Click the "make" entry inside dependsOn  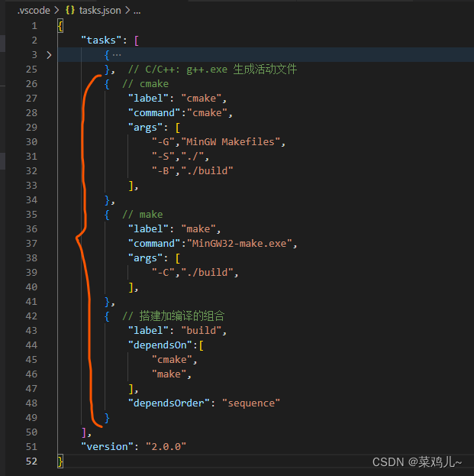point(169,374)
